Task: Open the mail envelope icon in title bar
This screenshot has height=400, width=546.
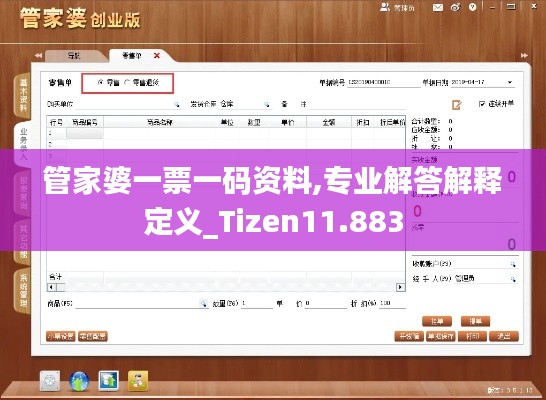Action: [438, 7]
